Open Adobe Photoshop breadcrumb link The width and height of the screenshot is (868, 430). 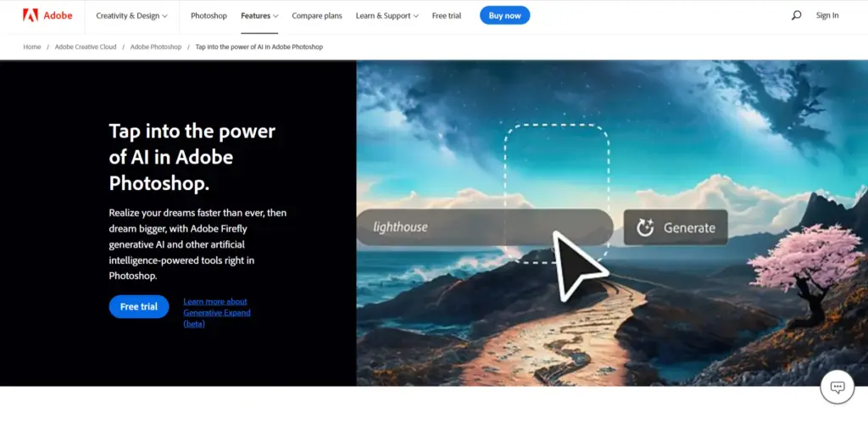coord(156,47)
